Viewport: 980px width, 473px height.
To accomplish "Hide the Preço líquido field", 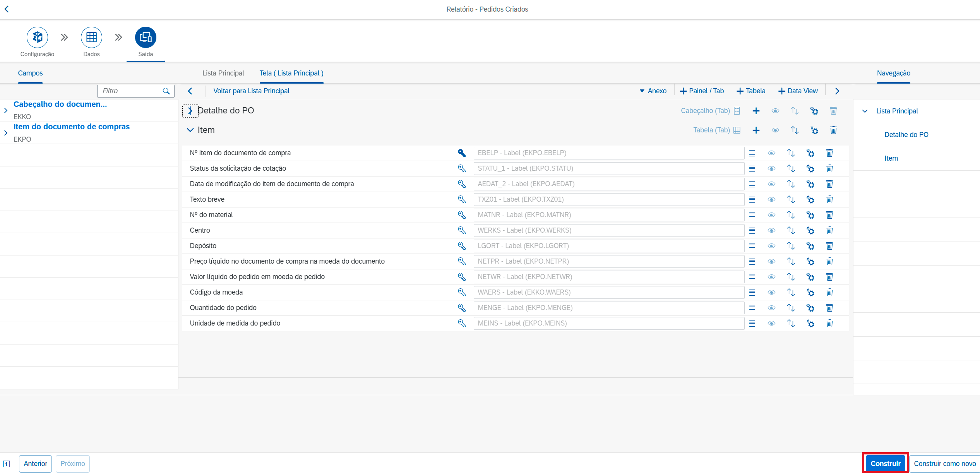I will click(771, 261).
